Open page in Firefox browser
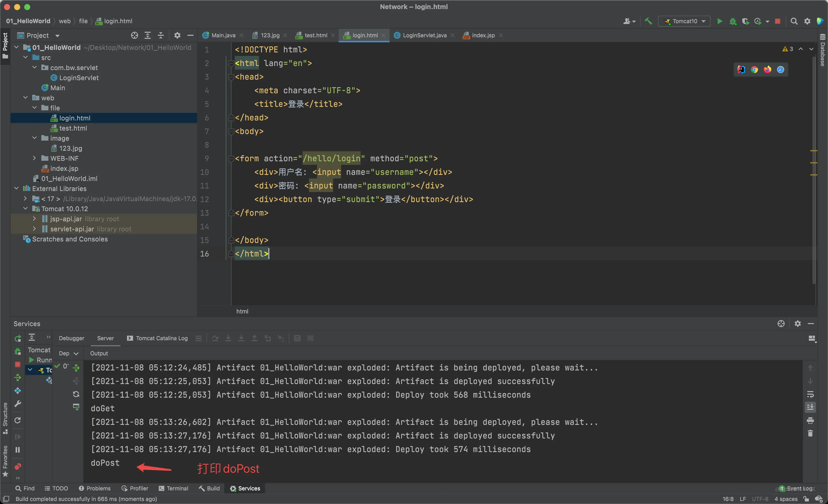The width and height of the screenshot is (828, 504). pyautogui.click(x=768, y=70)
